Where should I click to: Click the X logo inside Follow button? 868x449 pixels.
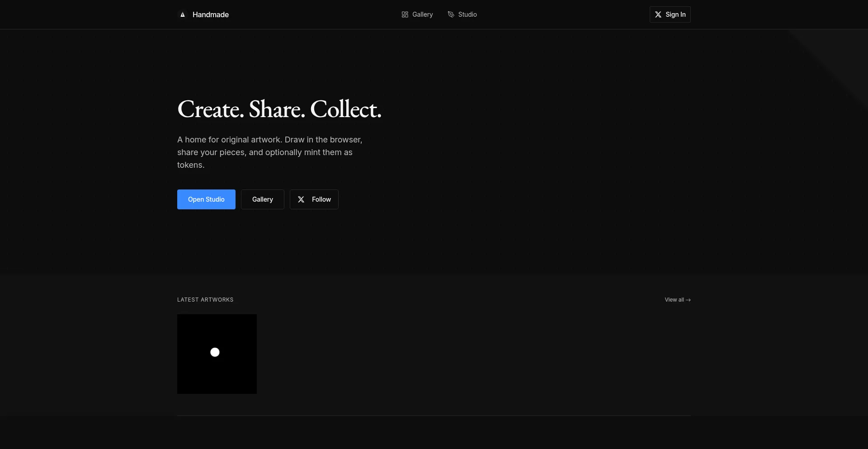(x=301, y=199)
